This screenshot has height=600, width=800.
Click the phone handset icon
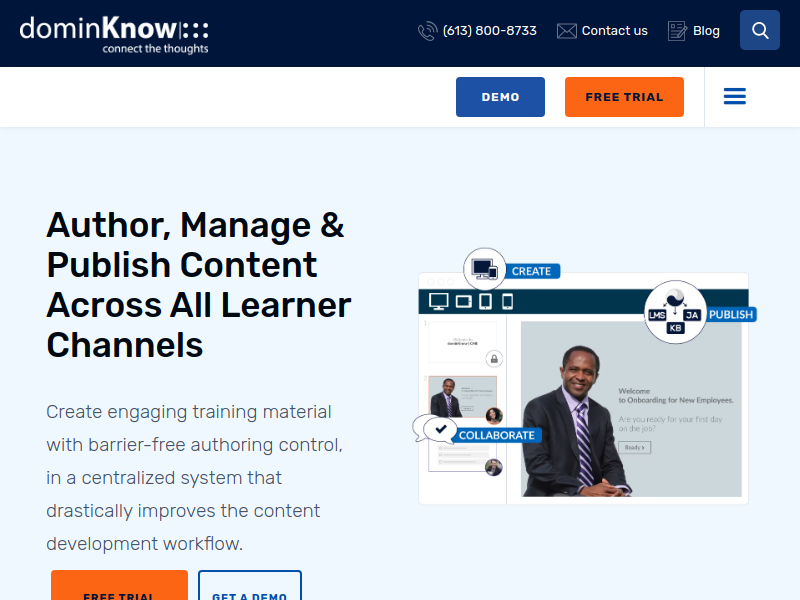(x=428, y=31)
